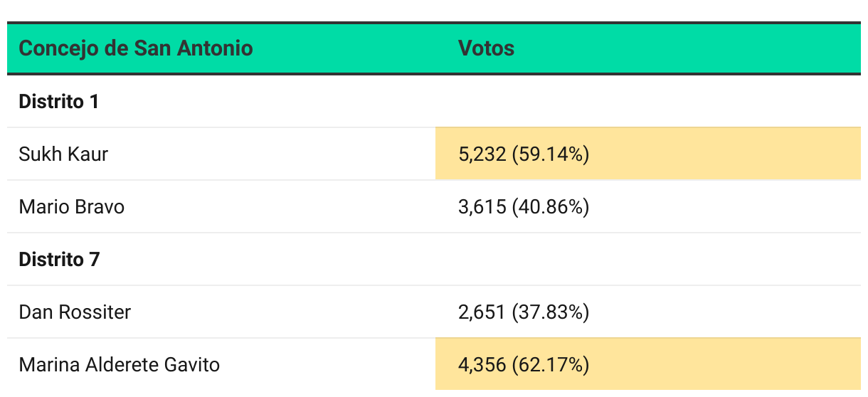Click the vote count 5,232
868x397 pixels.
pyautogui.click(x=482, y=154)
